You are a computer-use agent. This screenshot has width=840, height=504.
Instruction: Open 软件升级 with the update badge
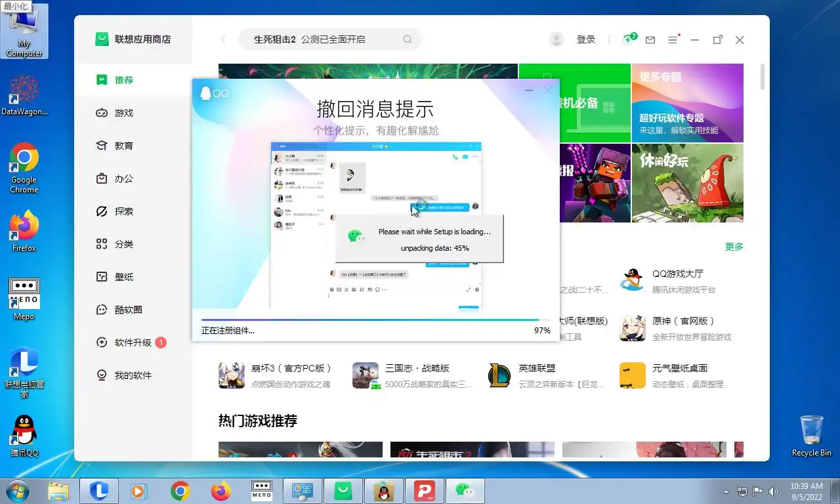pos(133,343)
